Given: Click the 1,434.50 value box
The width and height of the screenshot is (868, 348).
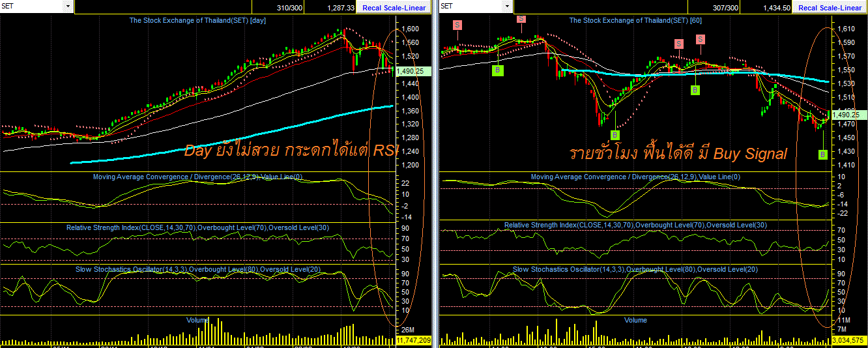Looking at the screenshot, I should point(768,7).
